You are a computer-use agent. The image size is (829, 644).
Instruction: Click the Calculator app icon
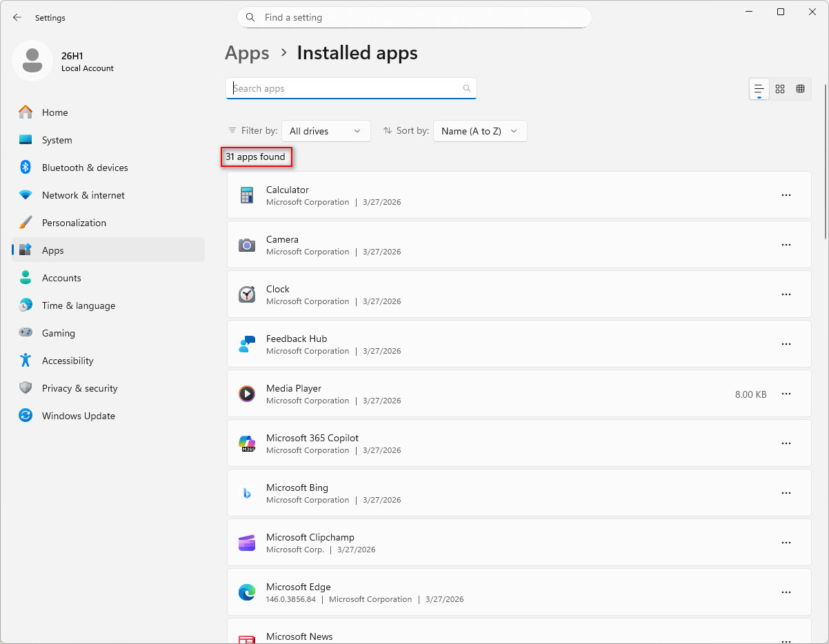pos(247,195)
